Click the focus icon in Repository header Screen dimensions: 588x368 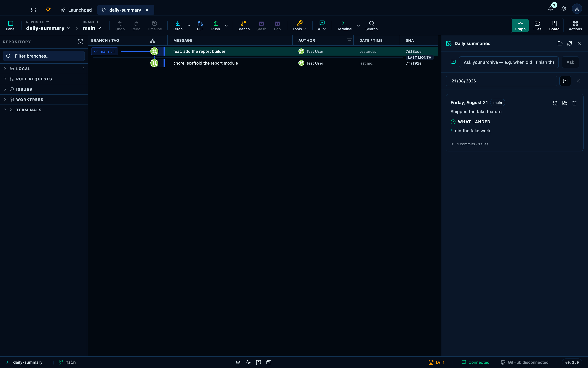click(x=80, y=42)
